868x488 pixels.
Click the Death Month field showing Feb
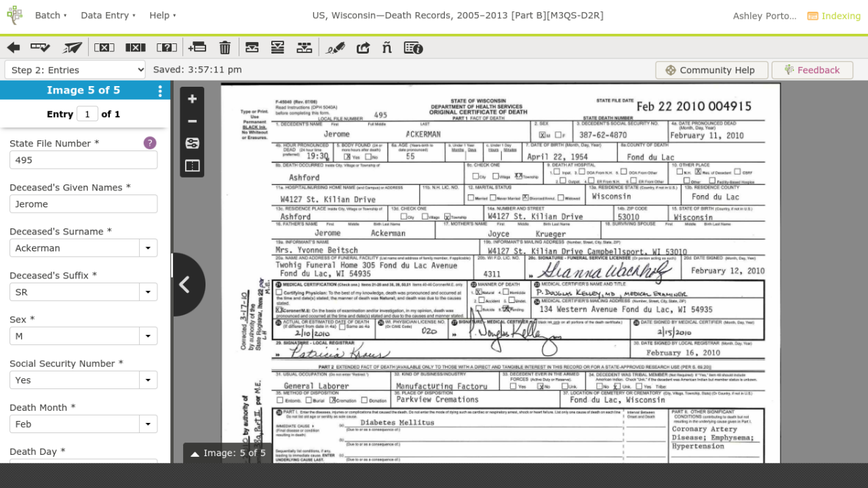pos(75,424)
